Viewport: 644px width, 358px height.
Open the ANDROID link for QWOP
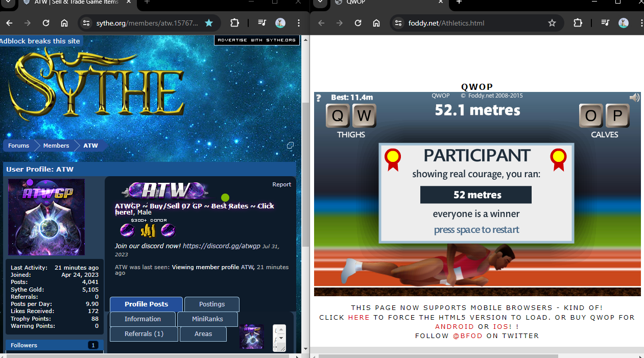455,326
